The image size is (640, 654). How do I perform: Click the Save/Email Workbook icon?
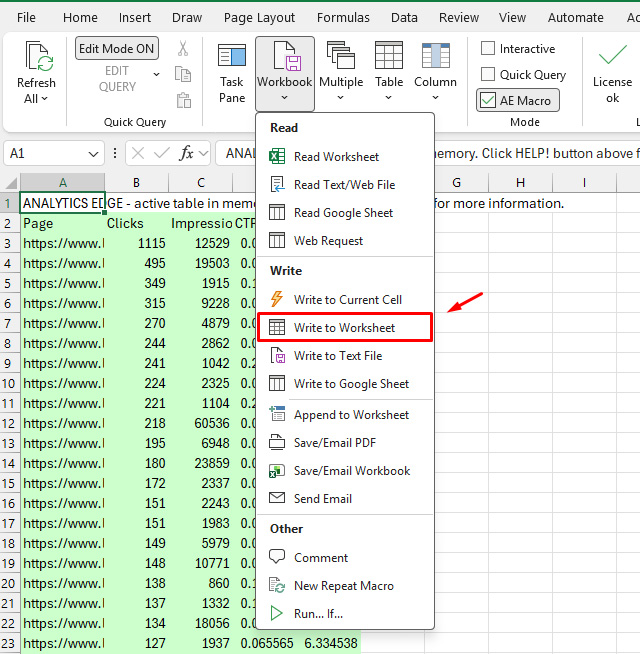coord(277,470)
